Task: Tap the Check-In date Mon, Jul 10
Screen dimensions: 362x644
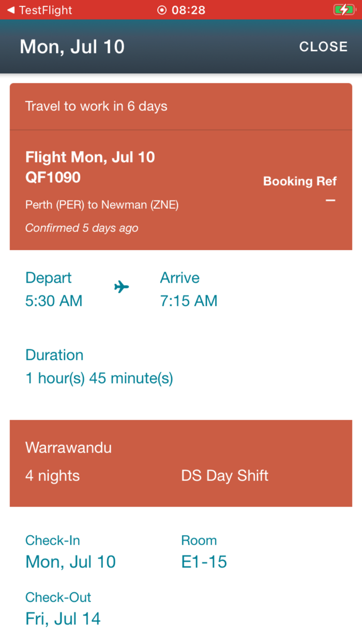Action: pos(70,562)
